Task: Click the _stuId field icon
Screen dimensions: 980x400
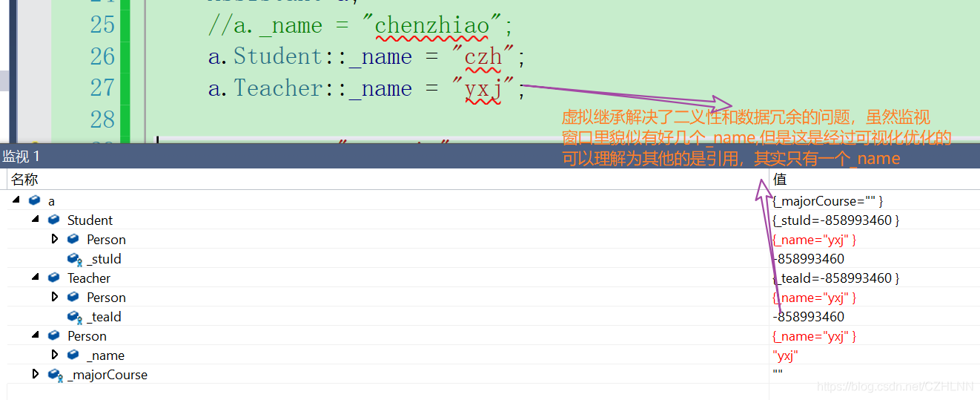Action: (74, 259)
